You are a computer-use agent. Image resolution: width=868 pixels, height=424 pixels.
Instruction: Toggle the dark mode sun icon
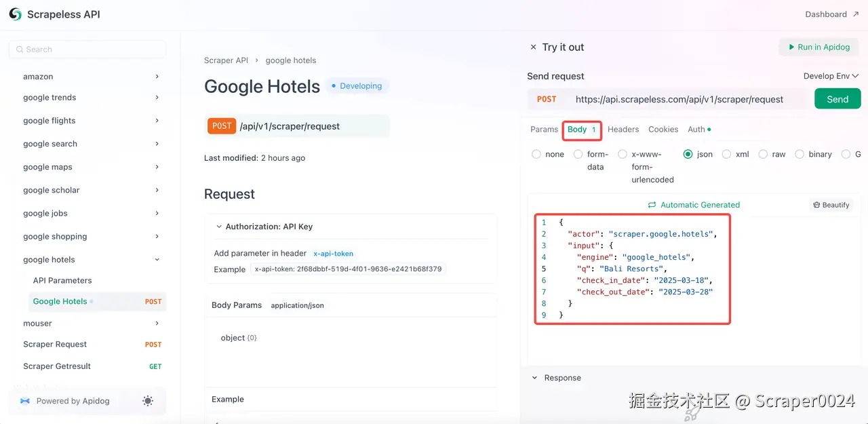(148, 401)
